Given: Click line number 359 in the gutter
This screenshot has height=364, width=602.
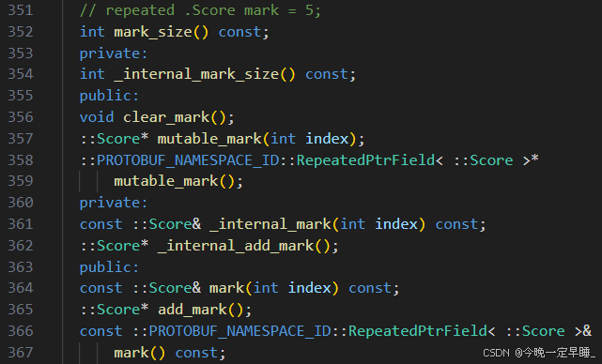Looking at the screenshot, I should click(21, 181).
